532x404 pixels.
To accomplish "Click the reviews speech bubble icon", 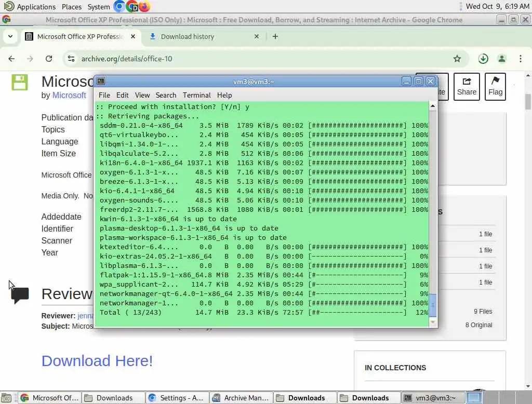I will pyautogui.click(x=20, y=295).
